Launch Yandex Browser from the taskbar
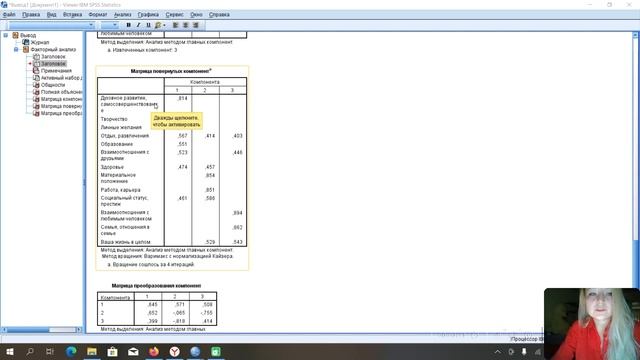 click(175, 351)
